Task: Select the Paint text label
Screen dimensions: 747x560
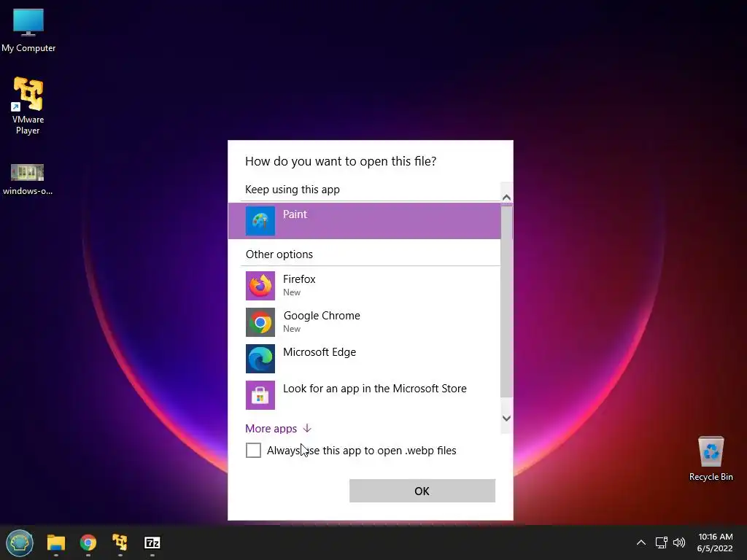Action: click(295, 214)
